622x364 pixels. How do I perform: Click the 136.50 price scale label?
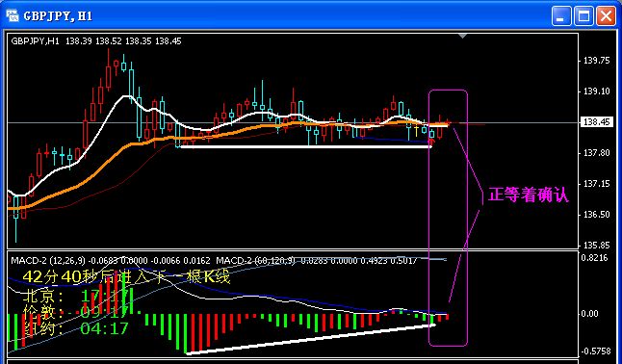(x=597, y=215)
